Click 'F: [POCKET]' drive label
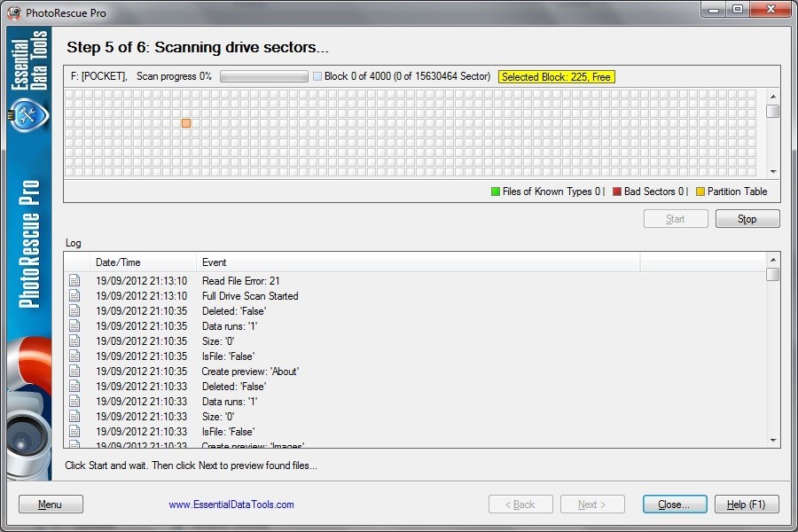 click(x=98, y=76)
